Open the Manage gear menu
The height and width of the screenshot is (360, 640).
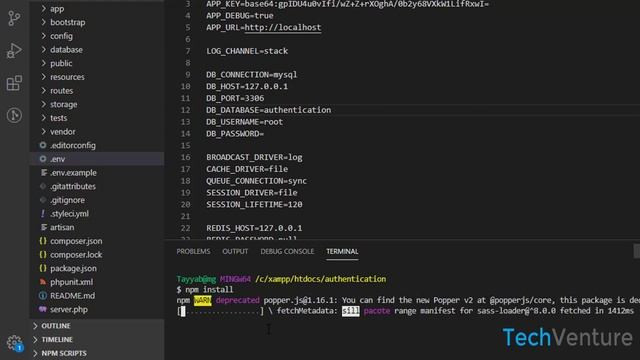[15, 343]
